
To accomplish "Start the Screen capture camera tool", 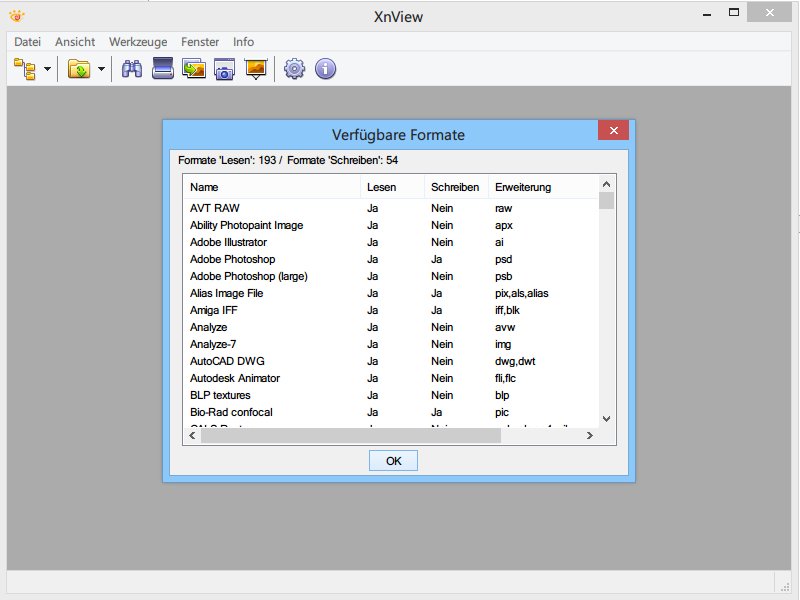I will pyautogui.click(x=224, y=69).
